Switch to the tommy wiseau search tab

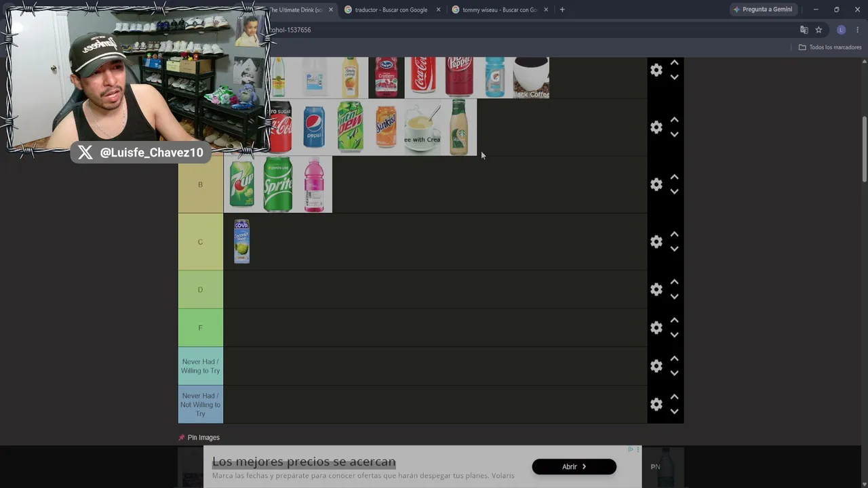(500, 9)
